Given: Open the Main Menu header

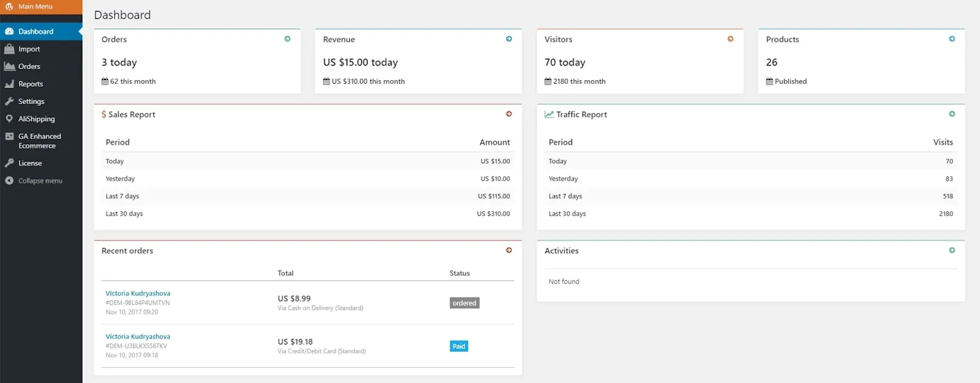Looking at the screenshot, I should [41, 7].
